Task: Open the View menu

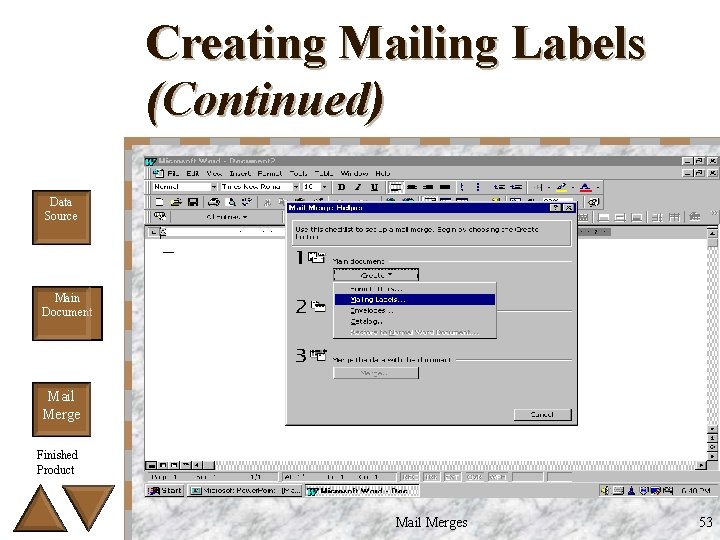Action: pos(214,174)
